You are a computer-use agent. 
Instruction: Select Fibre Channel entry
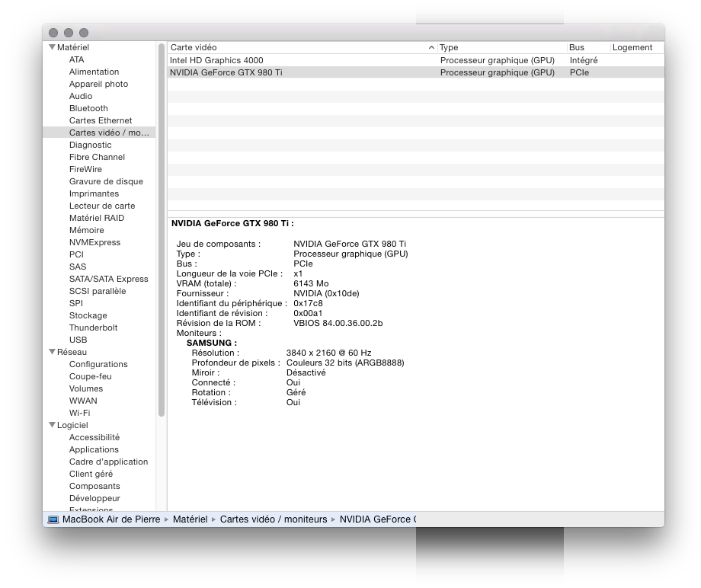(x=97, y=157)
